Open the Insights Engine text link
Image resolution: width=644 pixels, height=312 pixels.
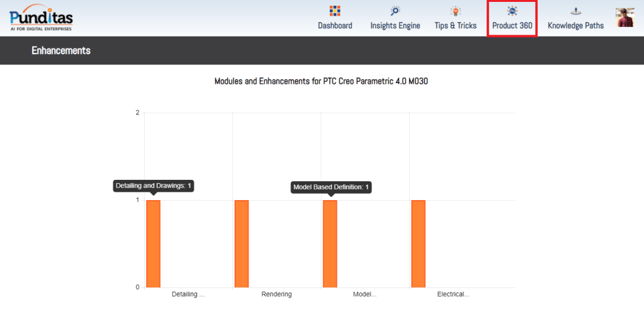click(x=395, y=26)
